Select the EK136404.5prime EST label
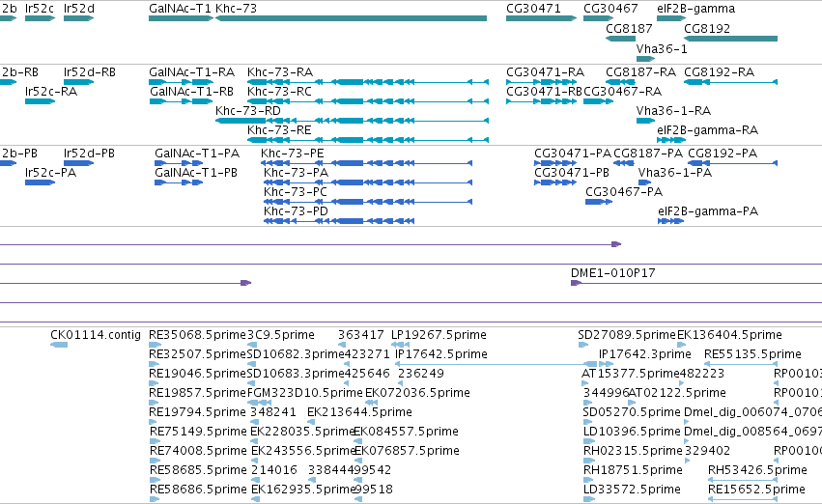 click(x=729, y=334)
